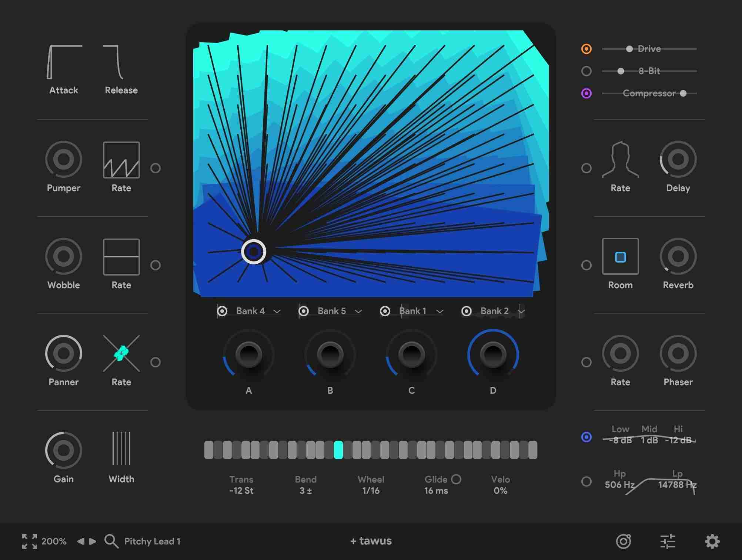742x560 pixels.
Task: Click the XY pad position puck
Action: point(254,252)
